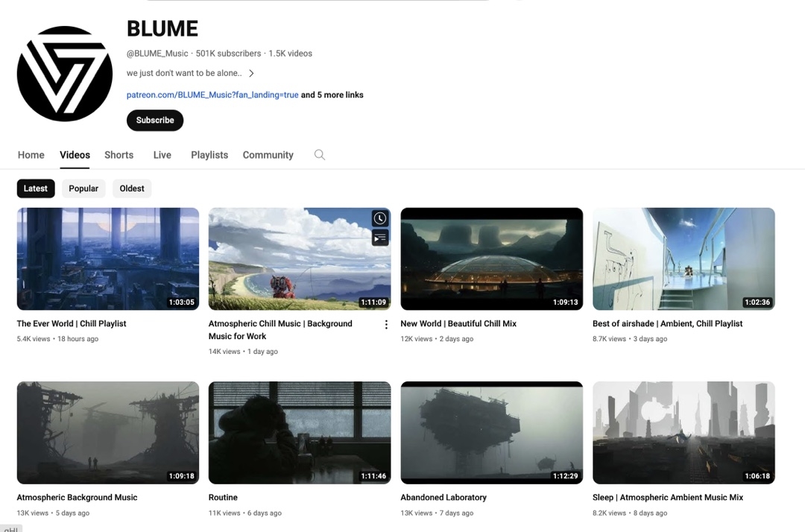Click '12K views • 2 days ago' metadata
Image resolution: width=805 pixels, height=532 pixels.
tap(437, 339)
